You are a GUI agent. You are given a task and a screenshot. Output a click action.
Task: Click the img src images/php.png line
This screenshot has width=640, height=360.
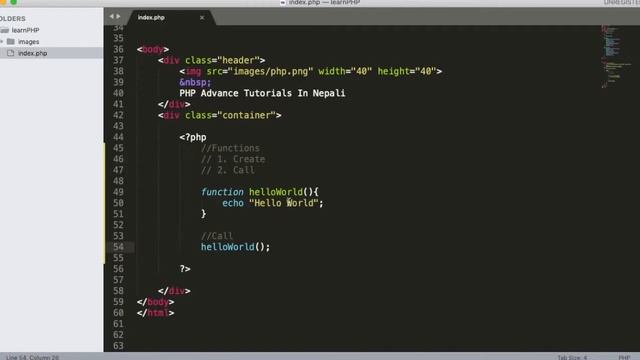310,71
